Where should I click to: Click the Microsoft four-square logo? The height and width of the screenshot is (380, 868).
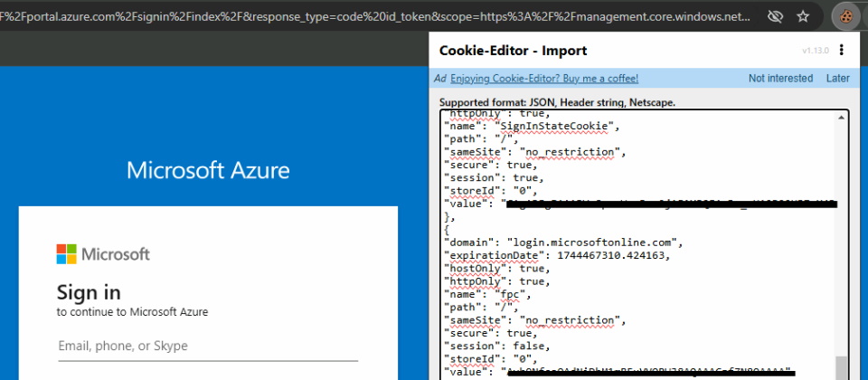67,254
